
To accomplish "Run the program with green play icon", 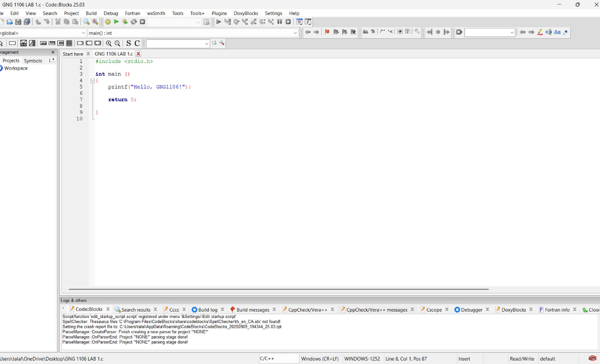I will click(x=116, y=22).
